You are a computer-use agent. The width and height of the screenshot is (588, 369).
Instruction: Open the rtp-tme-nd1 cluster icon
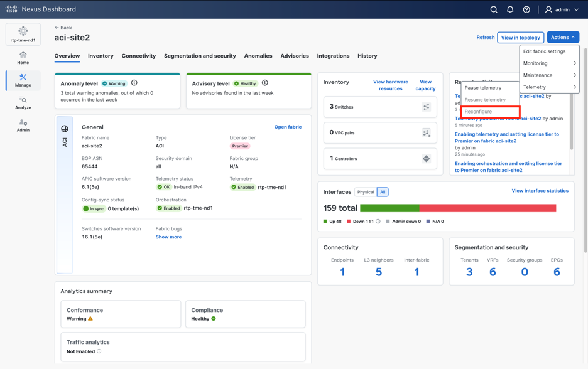coord(23,34)
